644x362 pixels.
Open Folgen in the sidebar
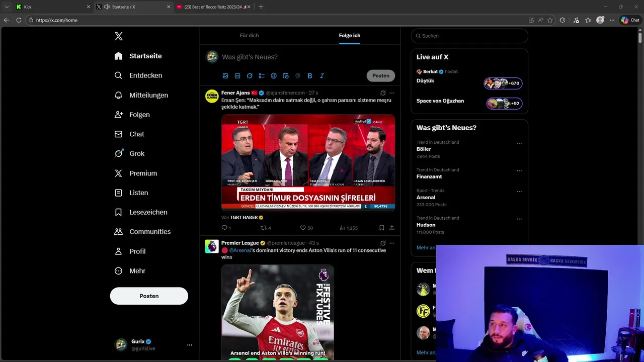pos(132,115)
